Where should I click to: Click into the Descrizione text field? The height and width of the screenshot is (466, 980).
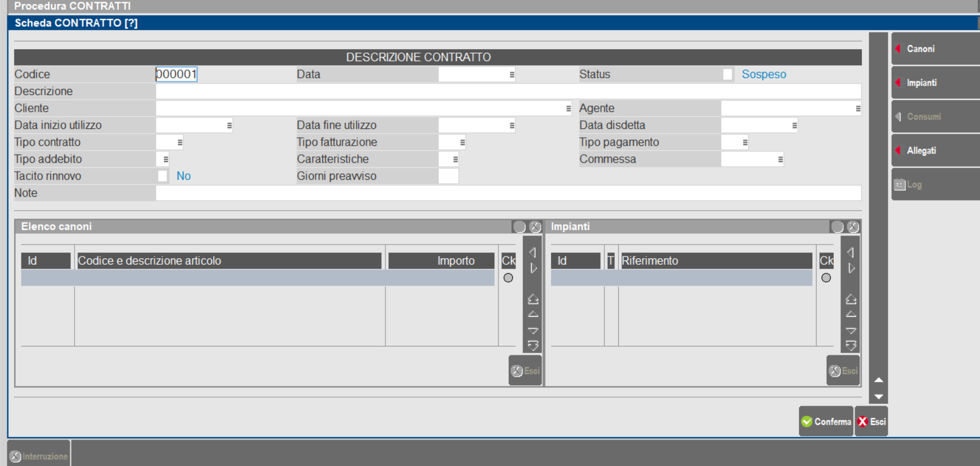coord(508,92)
